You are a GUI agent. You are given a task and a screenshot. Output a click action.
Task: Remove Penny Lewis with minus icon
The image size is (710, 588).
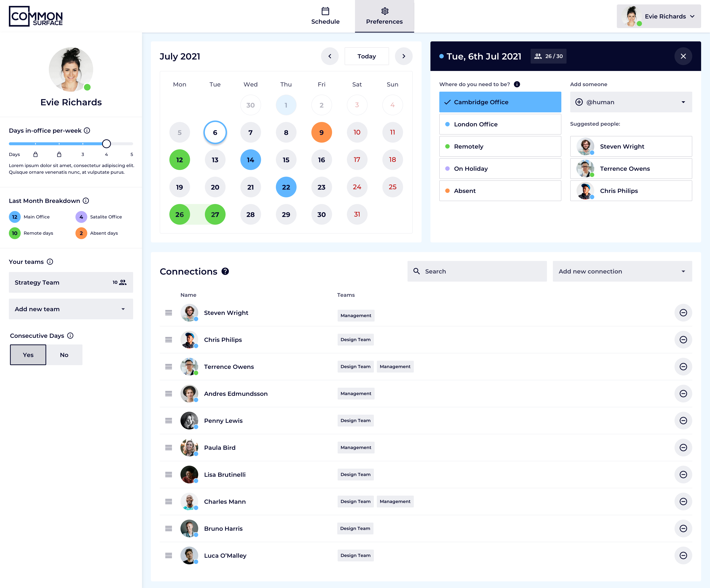click(x=683, y=420)
